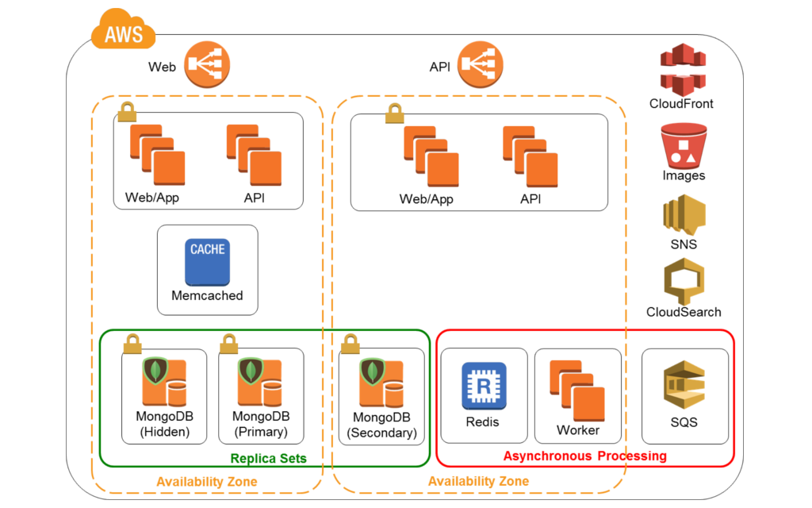The height and width of the screenshot is (508, 812).
Task: Click the 'Redis' text label
Action: point(482,422)
